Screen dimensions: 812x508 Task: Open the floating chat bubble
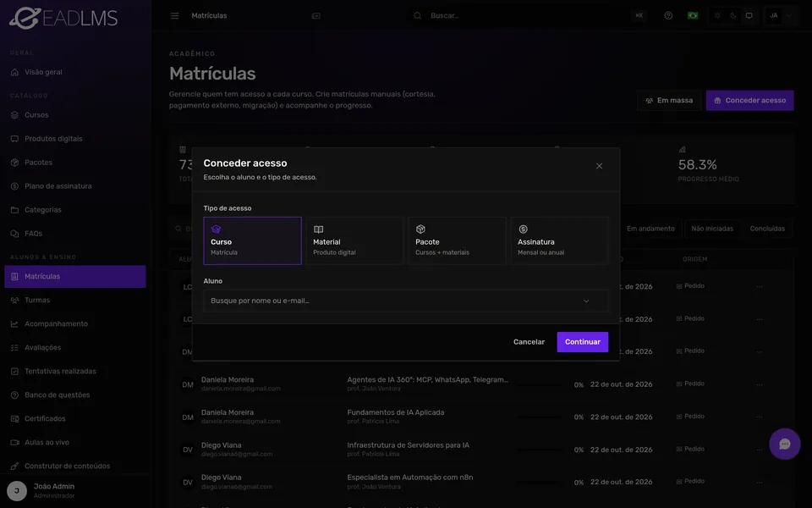784,444
